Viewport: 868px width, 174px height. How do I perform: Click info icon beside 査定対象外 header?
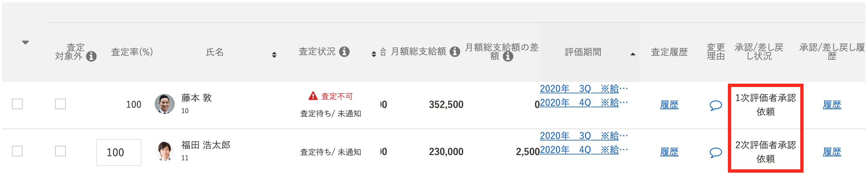[91, 56]
